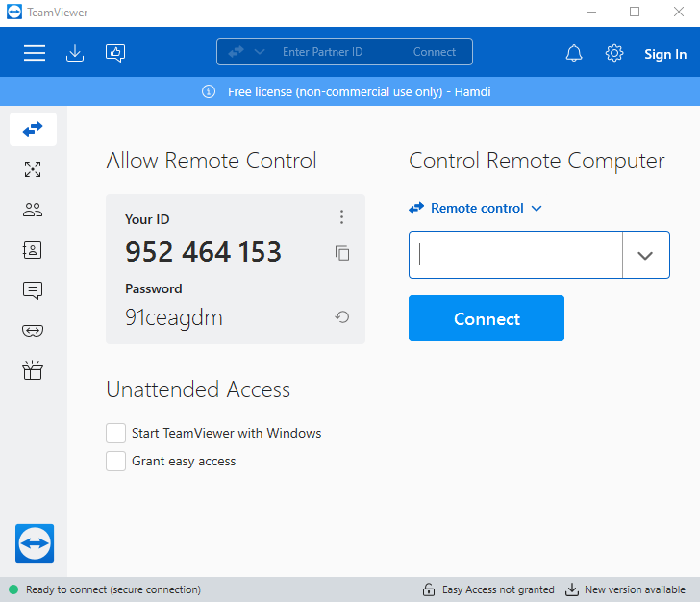This screenshot has width=700, height=602.
Task: Minimize the TeamViewer window
Action: 591,13
